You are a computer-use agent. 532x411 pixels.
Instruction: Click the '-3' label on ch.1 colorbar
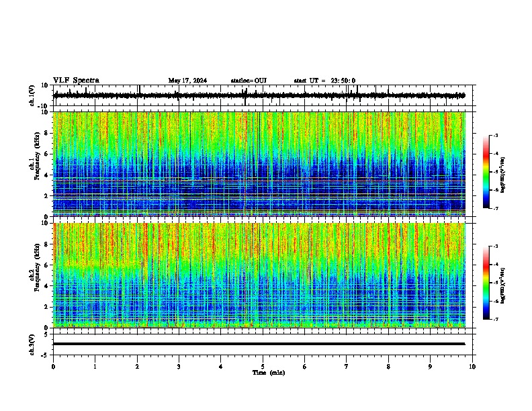(x=495, y=135)
